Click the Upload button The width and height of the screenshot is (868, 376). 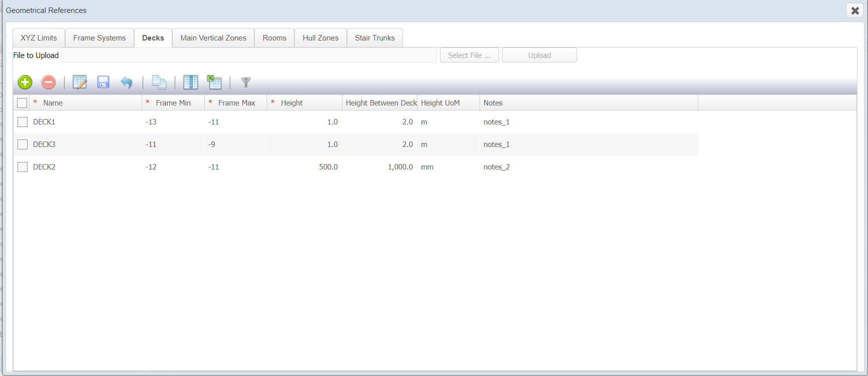tap(539, 55)
